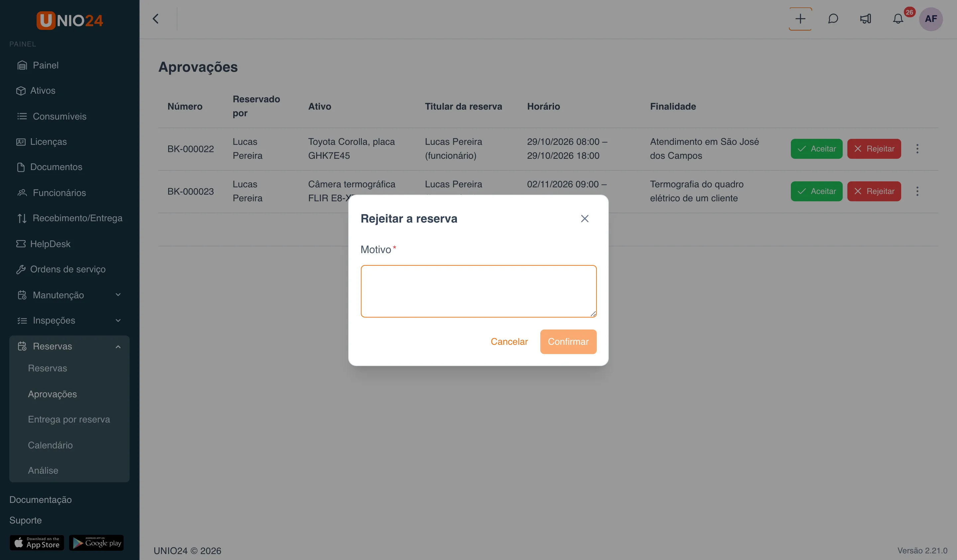Viewport: 957px width, 560px height.
Task: Close the Rejeitar a reserva dialog
Action: pyautogui.click(x=585, y=219)
